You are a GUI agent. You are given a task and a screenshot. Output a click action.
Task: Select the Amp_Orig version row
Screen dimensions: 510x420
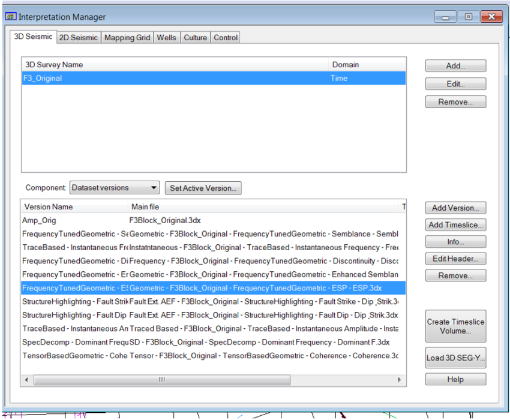pos(72,220)
